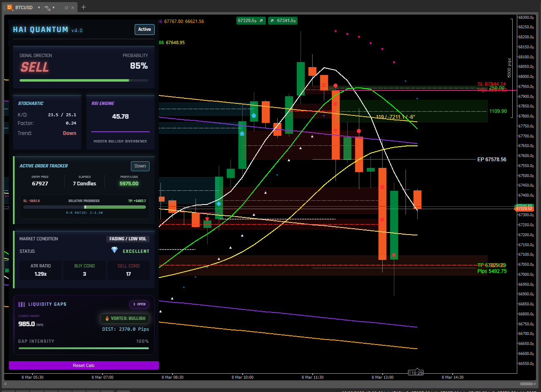
Task: Select the BTCUSD chart tab
Action: point(24,7)
